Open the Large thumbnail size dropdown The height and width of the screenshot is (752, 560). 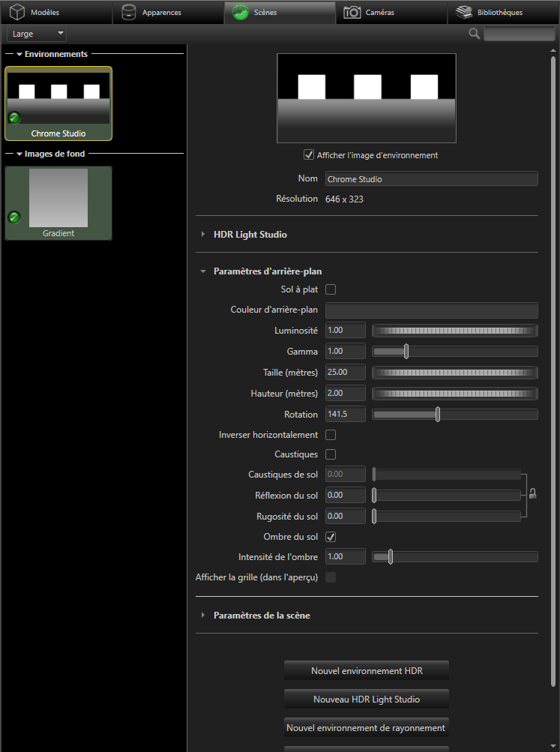pos(37,34)
